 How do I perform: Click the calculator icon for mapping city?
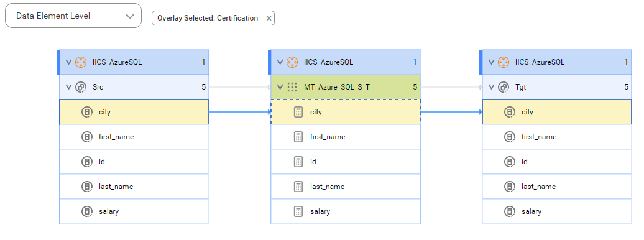point(298,112)
